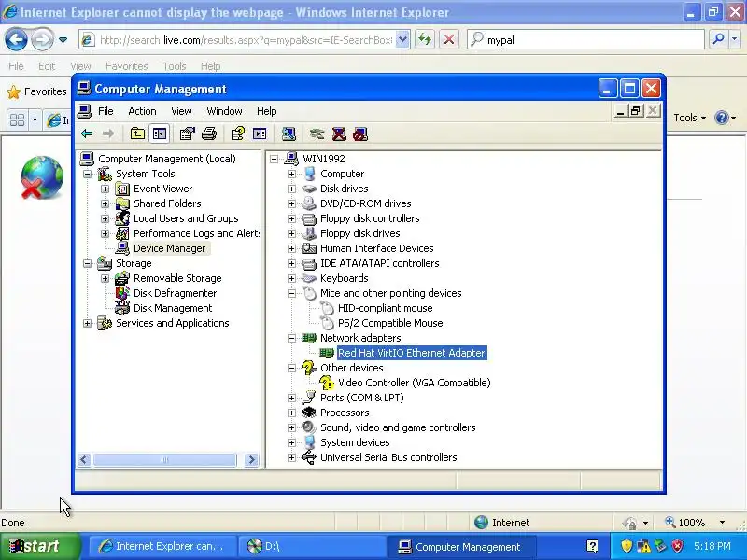Click the clock showing 5:18 PM
Screen dimensions: 747x560
pos(712,546)
